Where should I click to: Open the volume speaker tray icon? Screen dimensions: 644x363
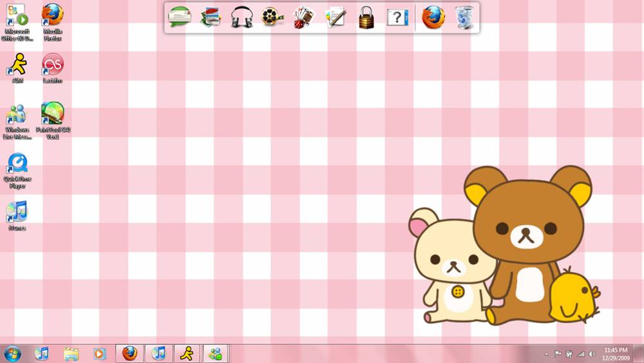click(592, 354)
